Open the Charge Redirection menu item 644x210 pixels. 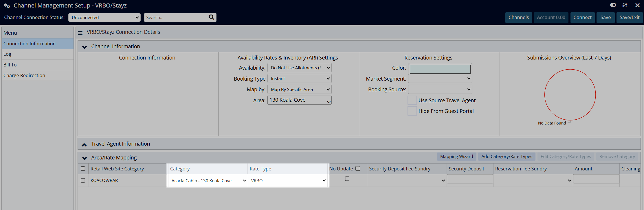38,75
